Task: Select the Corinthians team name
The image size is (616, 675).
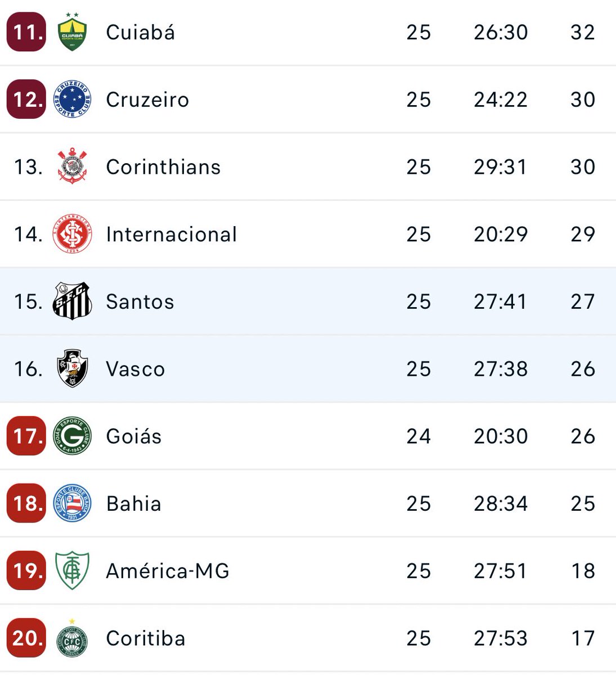Action: click(163, 167)
